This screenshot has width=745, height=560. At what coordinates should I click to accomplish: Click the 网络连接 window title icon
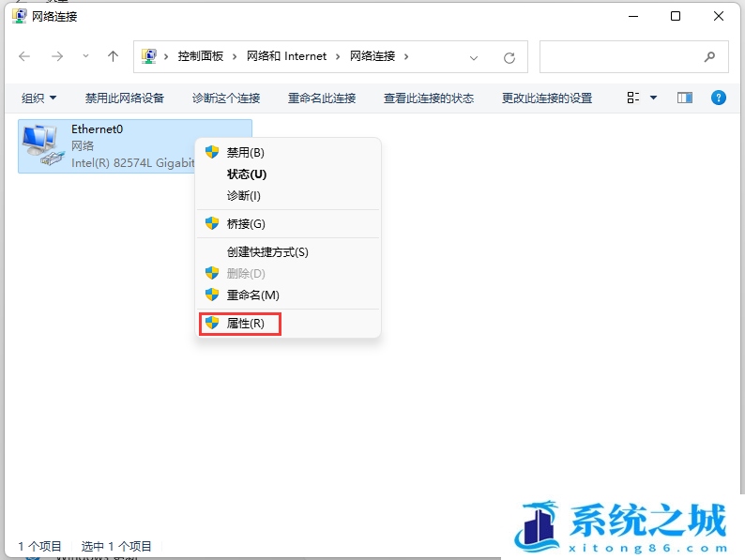click(x=19, y=16)
